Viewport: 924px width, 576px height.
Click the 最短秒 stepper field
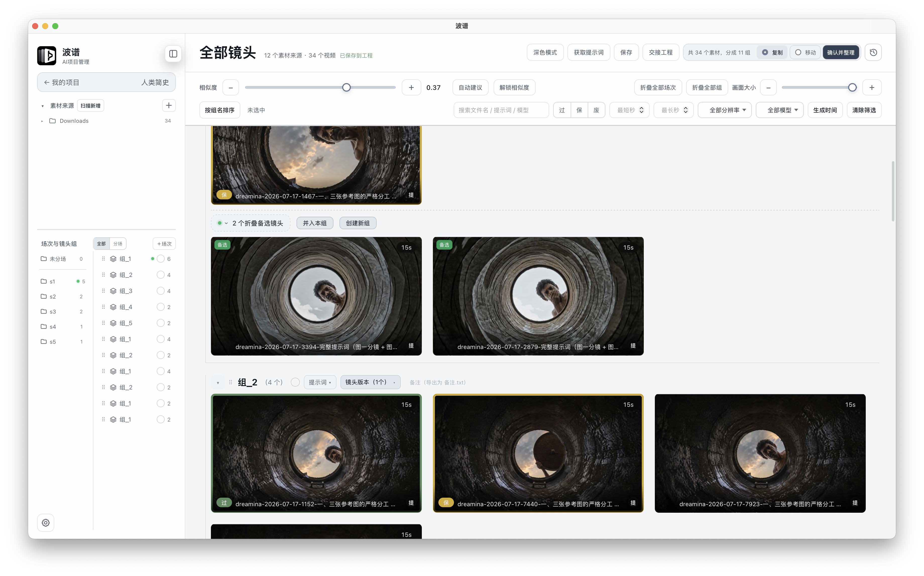click(629, 110)
